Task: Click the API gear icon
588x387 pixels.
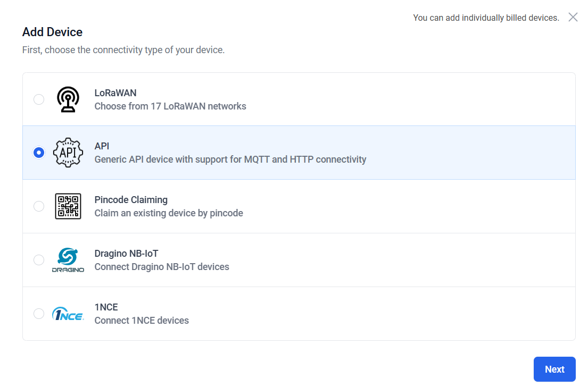Action: tap(68, 153)
